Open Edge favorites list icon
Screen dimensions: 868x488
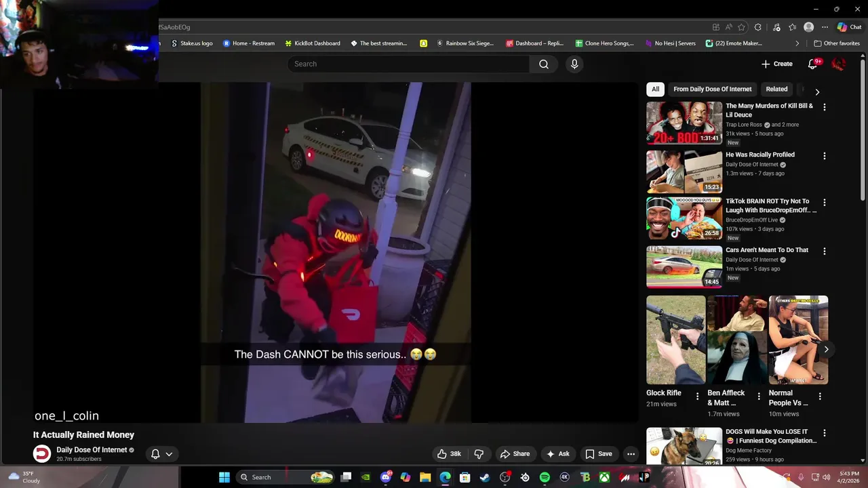point(792,27)
